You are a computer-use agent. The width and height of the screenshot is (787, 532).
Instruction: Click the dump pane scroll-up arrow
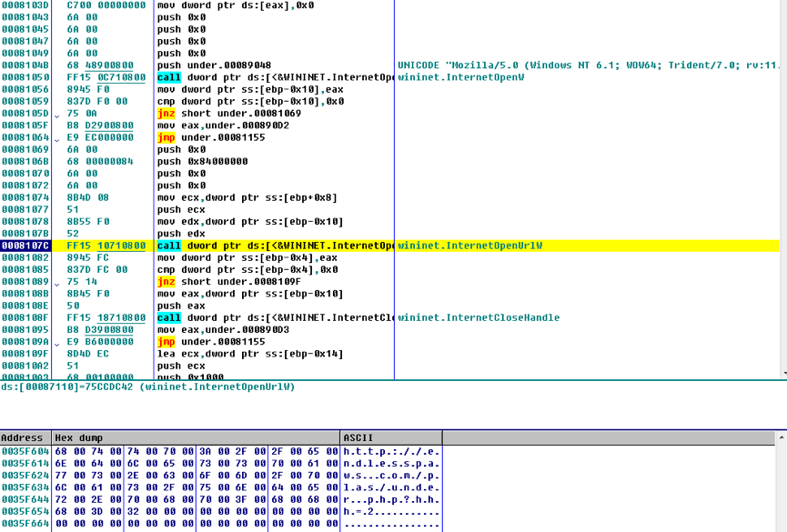tap(782, 438)
